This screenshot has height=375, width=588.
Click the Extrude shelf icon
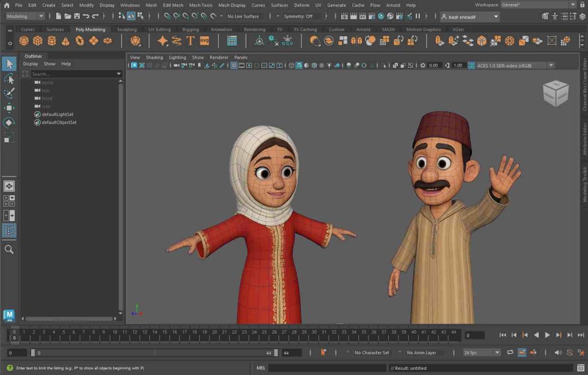point(439,41)
